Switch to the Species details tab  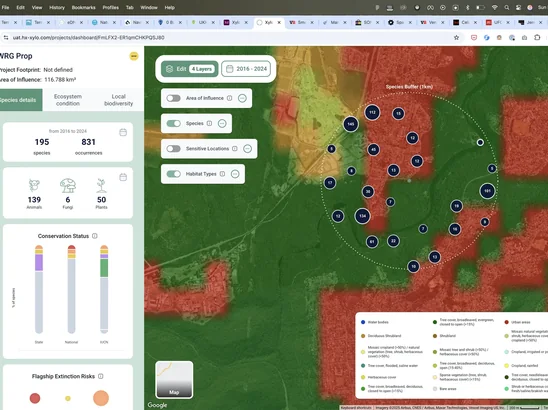point(18,100)
